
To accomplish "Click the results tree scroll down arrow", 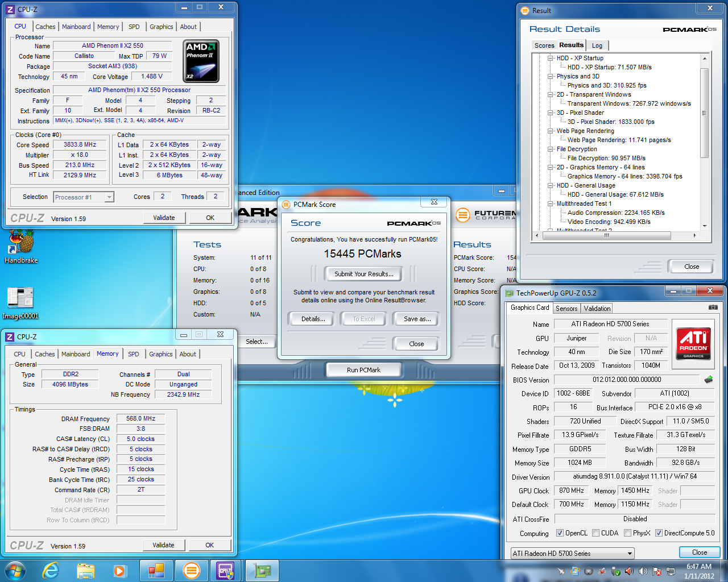I will coord(704,226).
